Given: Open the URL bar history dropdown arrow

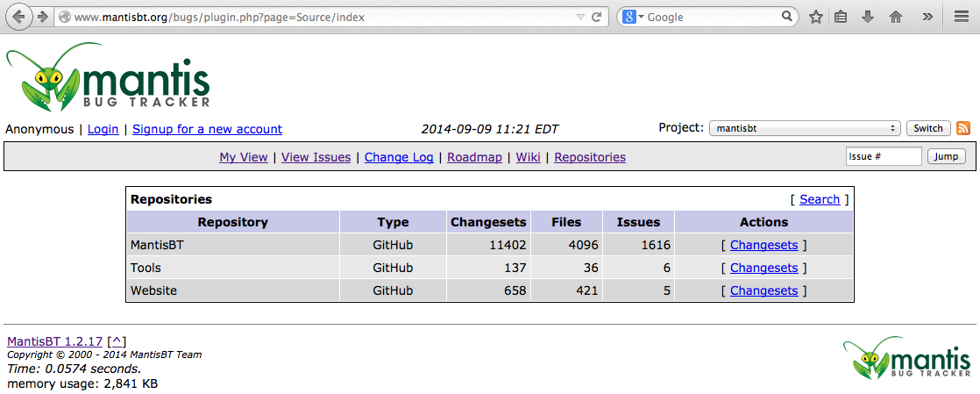Looking at the screenshot, I should pyautogui.click(x=579, y=17).
